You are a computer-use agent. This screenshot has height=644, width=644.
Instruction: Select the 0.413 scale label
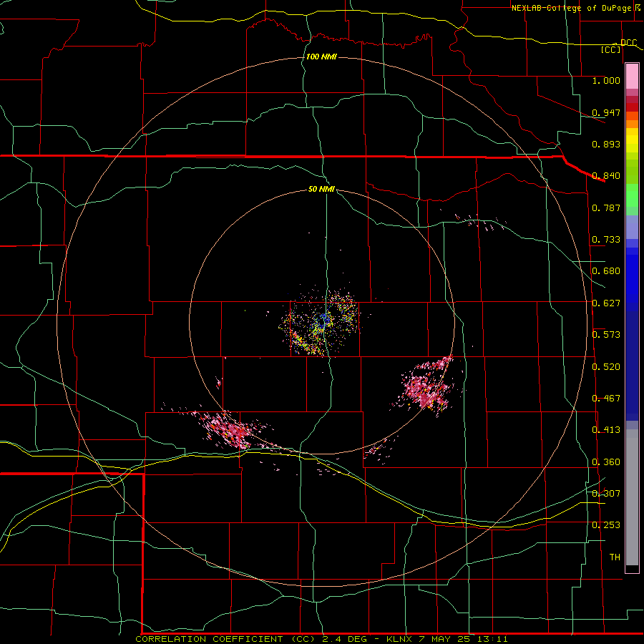pos(606,430)
